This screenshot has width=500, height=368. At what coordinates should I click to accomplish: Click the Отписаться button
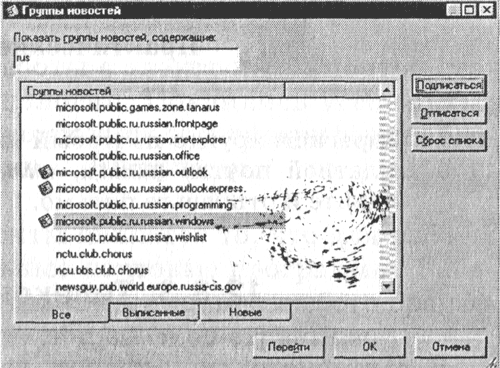(449, 113)
